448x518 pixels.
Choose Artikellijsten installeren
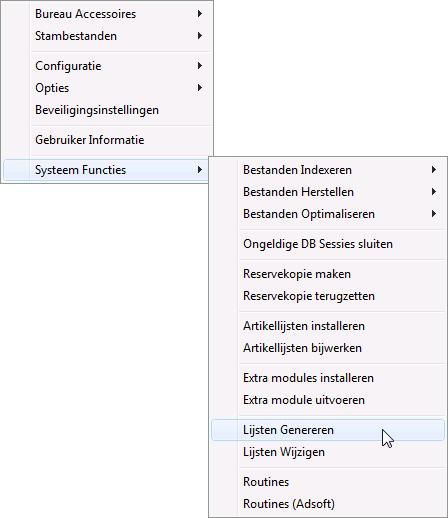click(x=328, y=326)
